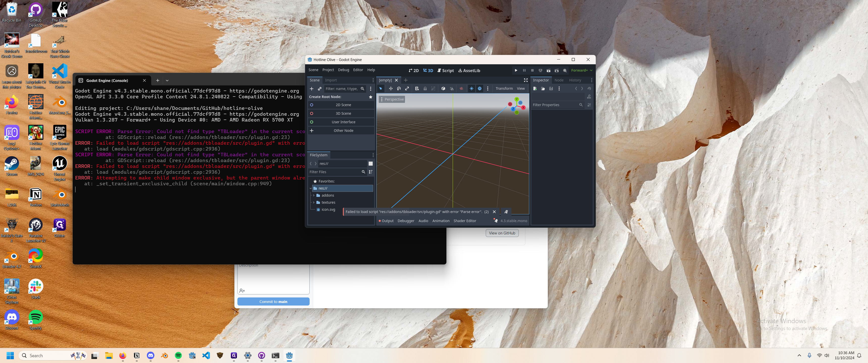Click FileSystem sort files icon
This screenshot has height=363, width=868.
coord(371,172)
